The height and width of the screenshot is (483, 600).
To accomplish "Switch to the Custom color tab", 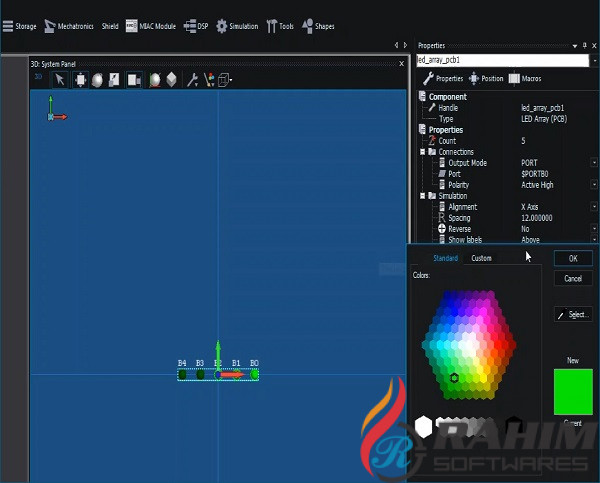I will pyautogui.click(x=481, y=258).
